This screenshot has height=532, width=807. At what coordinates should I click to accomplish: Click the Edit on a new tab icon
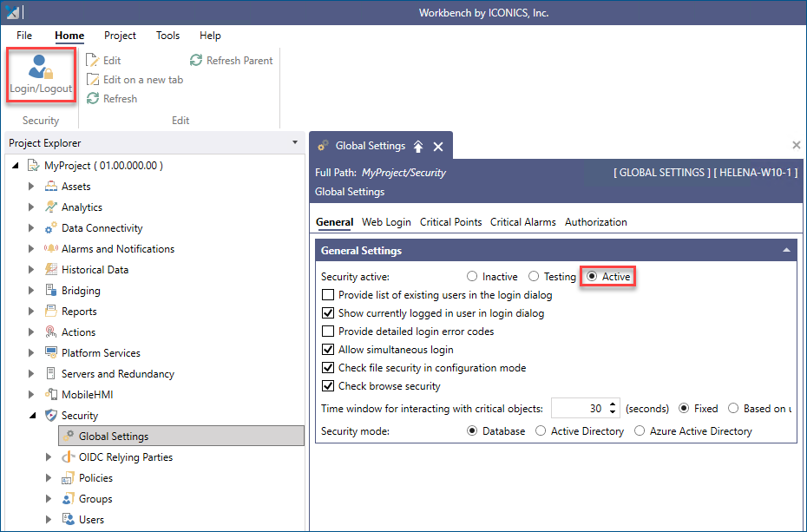[93, 80]
